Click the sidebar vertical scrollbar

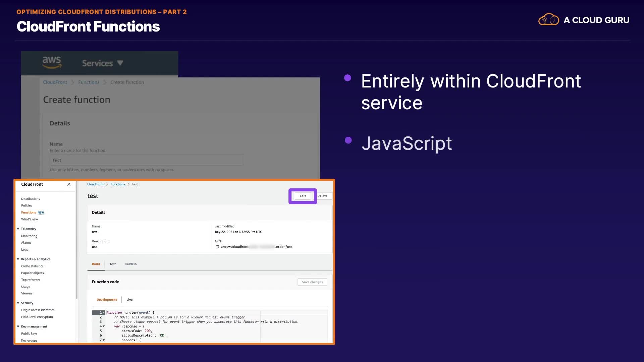pos(77,241)
